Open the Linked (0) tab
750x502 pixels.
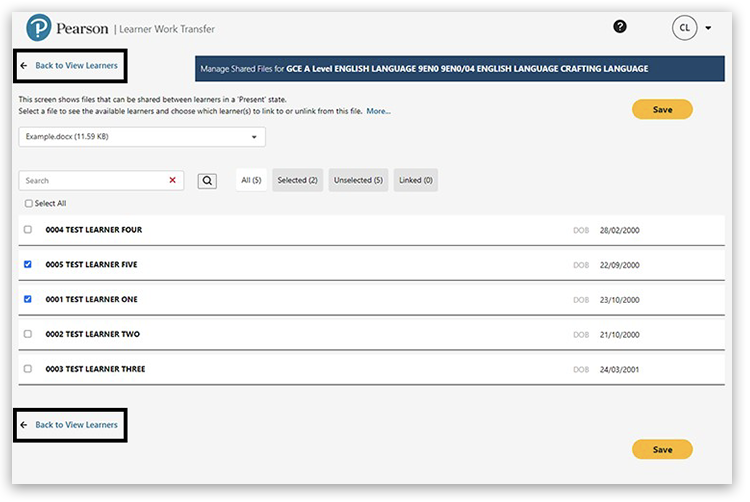[415, 180]
